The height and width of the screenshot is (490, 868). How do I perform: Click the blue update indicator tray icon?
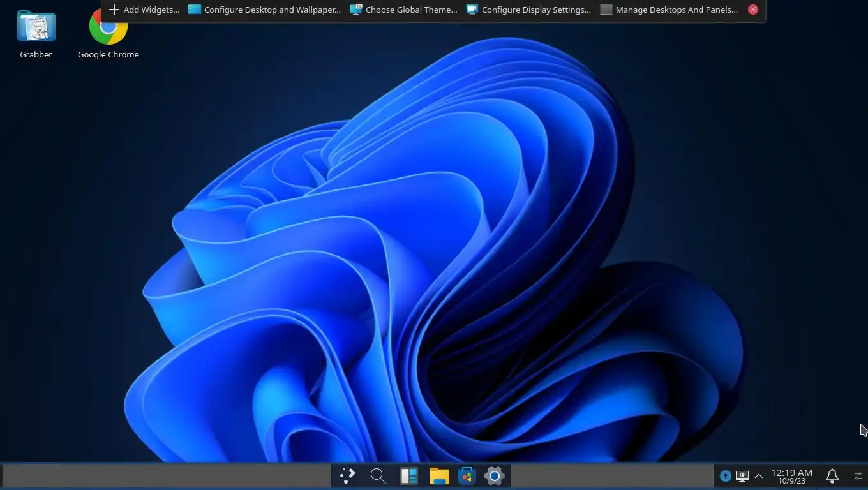pyautogui.click(x=725, y=476)
